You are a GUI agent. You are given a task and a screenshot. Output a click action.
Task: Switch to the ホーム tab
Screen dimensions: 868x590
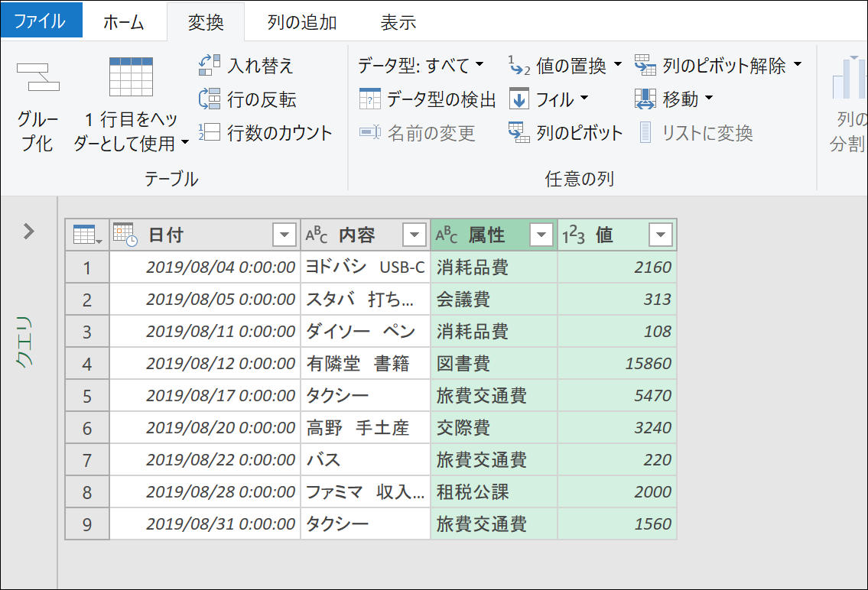click(x=124, y=22)
